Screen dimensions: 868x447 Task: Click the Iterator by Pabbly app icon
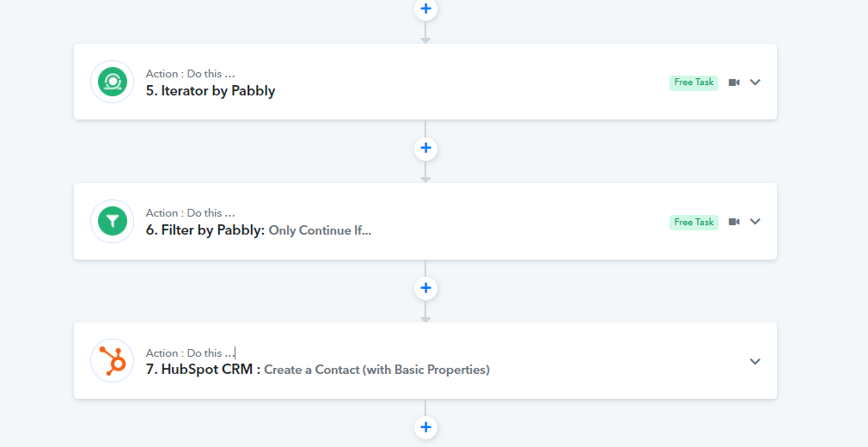(113, 82)
